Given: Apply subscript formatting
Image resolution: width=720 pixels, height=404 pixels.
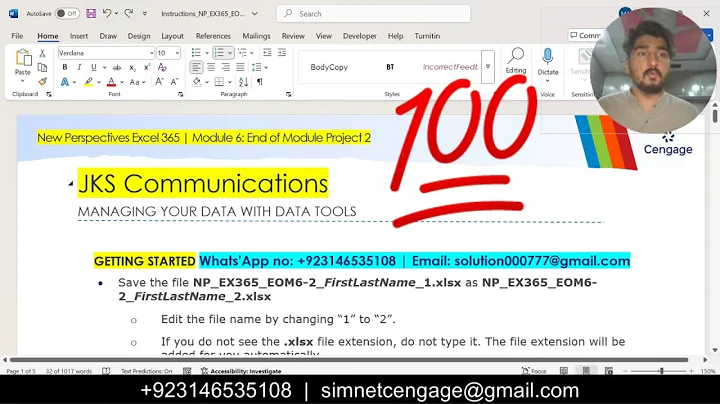Looking at the screenshot, I should [132, 67].
